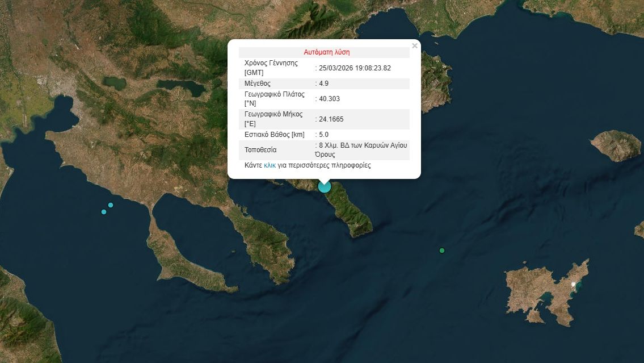Click the small oval island at right
This screenshot has width=644, height=363.
616,145
